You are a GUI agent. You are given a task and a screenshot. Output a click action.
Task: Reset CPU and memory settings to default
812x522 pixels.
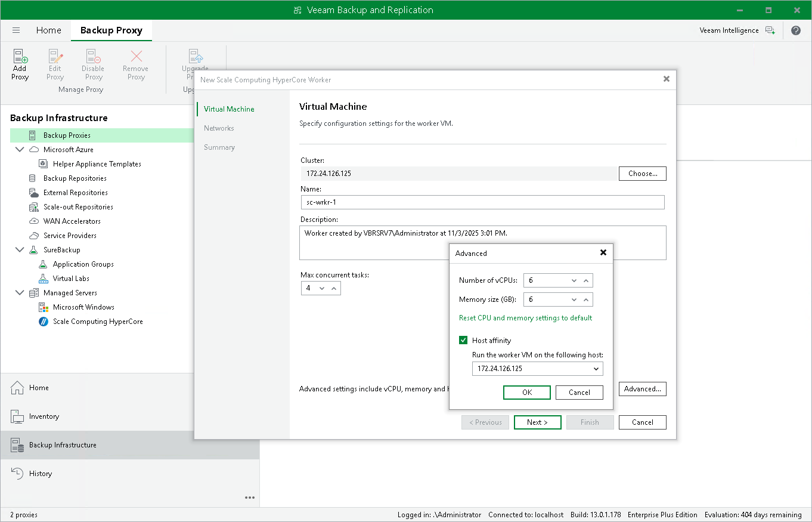[x=526, y=318]
